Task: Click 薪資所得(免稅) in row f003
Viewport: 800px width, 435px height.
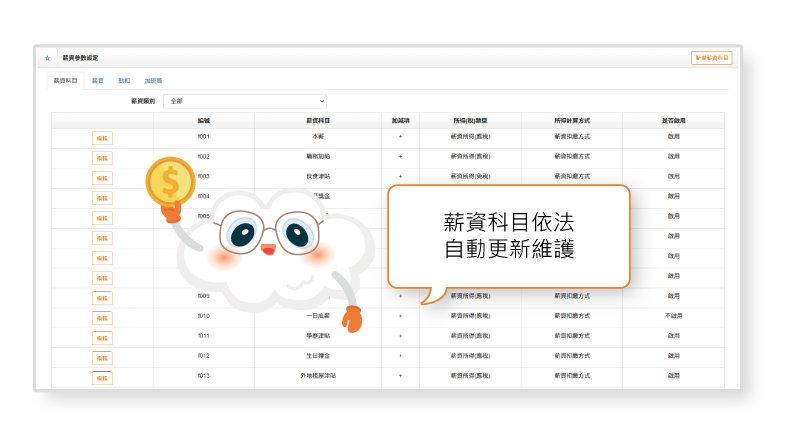Action: pyautogui.click(x=470, y=176)
